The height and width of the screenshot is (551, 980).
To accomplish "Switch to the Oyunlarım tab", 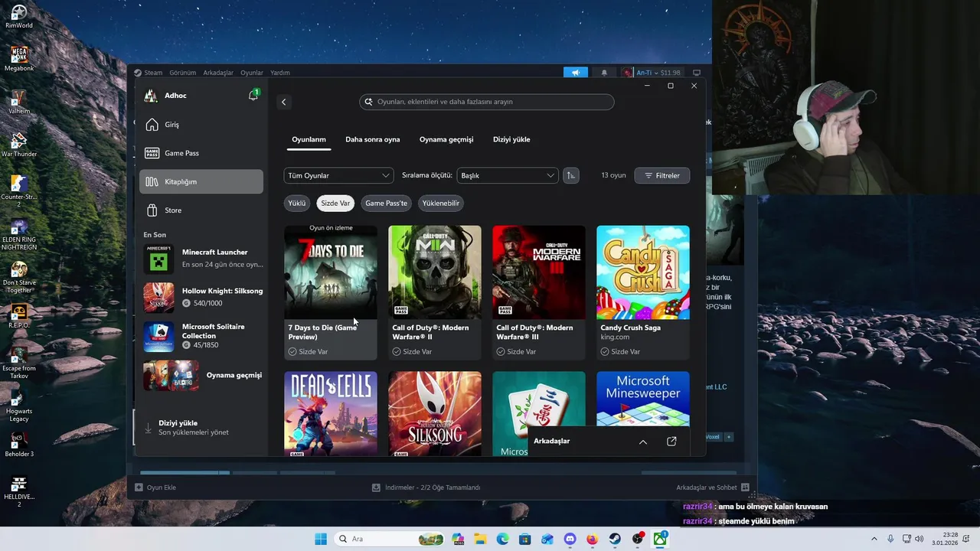I will pyautogui.click(x=309, y=139).
